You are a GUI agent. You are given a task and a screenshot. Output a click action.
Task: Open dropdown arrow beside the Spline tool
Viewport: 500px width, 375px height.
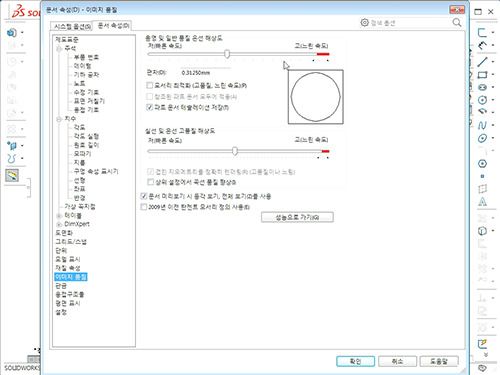pos(493,125)
